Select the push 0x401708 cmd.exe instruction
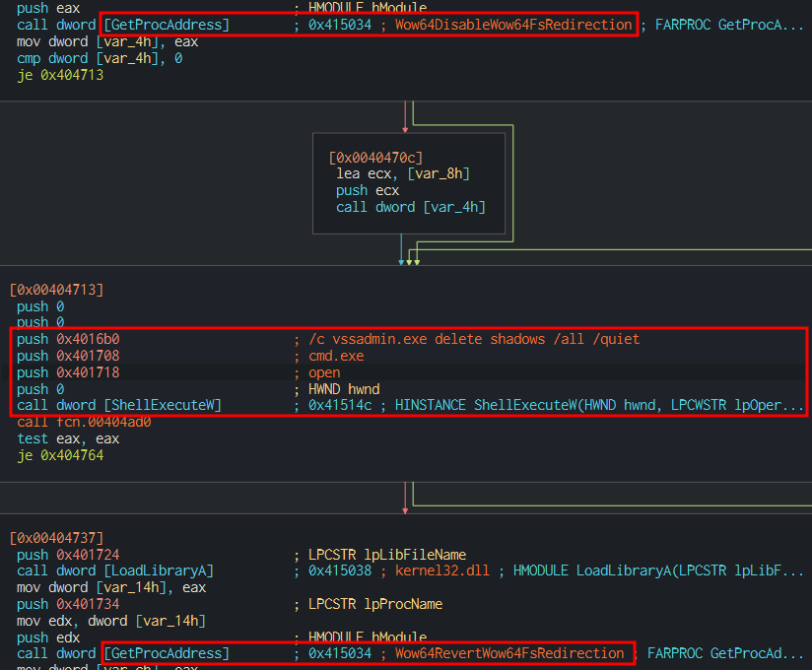The width and height of the screenshot is (812, 670). point(74,356)
